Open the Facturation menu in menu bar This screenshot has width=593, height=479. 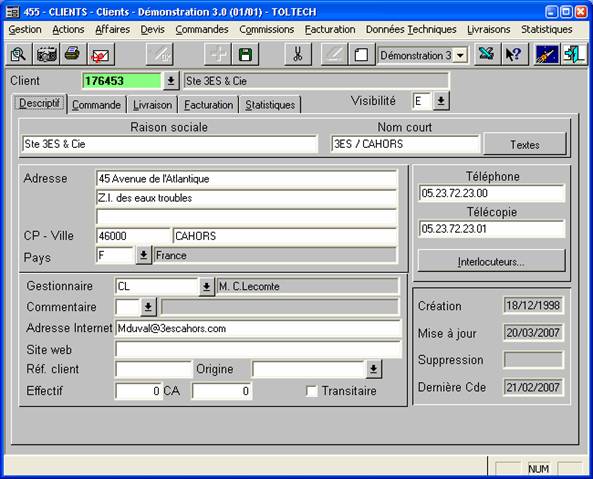330,29
